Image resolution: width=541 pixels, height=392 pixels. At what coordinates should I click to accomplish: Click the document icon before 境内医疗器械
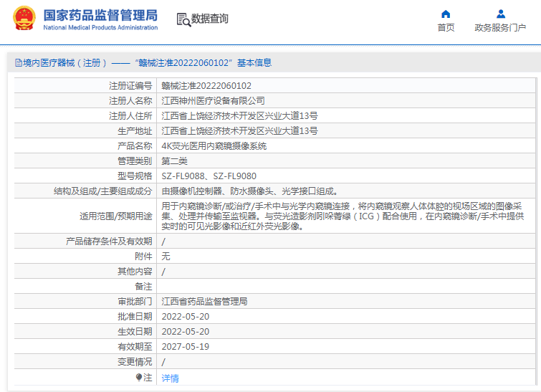click(x=19, y=63)
